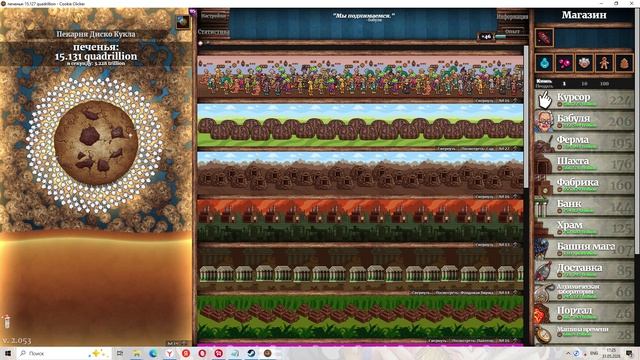Mute the mine row with Свернуть
Screen dimensions: 640x360
(484, 197)
